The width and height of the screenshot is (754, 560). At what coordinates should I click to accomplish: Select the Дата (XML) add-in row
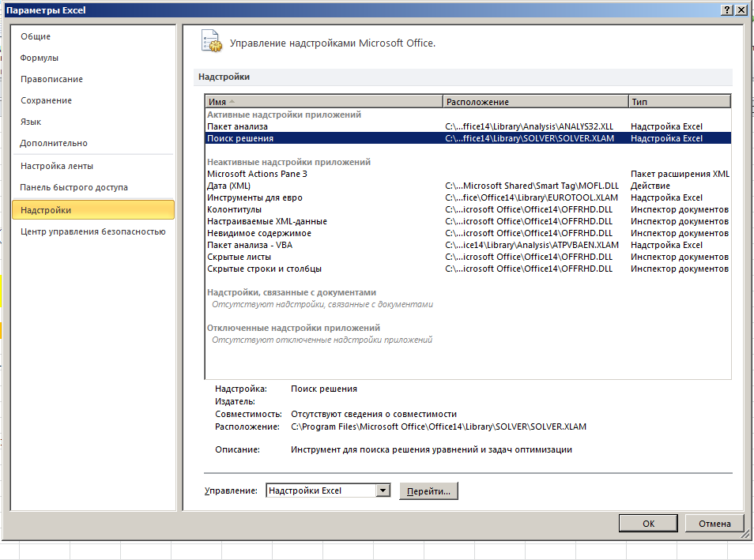469,186
